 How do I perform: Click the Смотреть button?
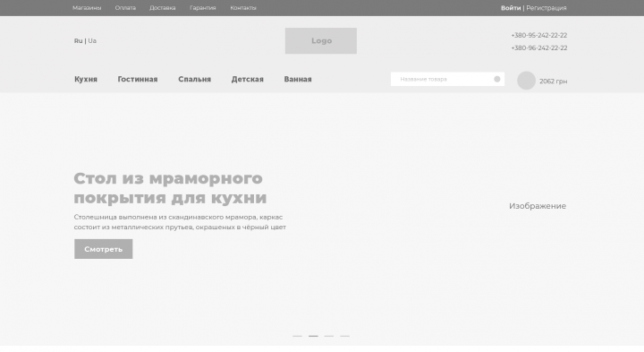point(104,249)
